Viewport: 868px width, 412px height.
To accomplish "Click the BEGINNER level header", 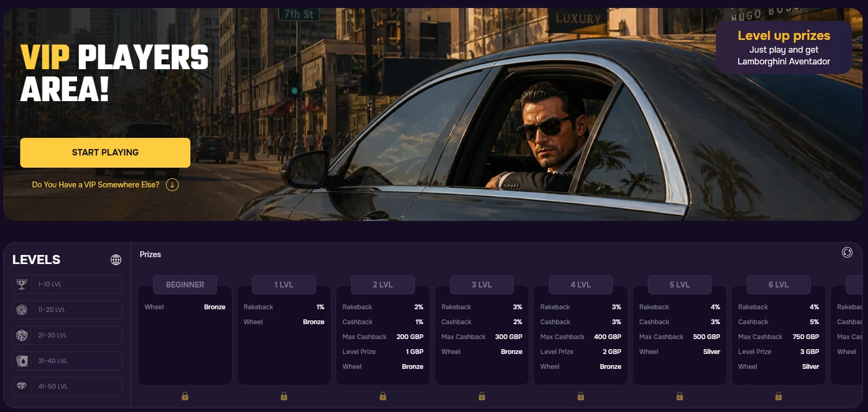I will coord(185,285).
